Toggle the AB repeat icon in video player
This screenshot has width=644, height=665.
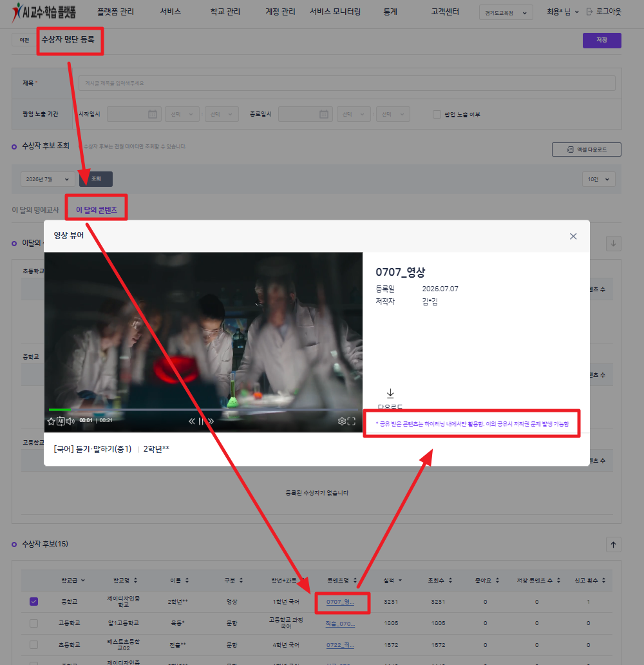coord(61,421)
